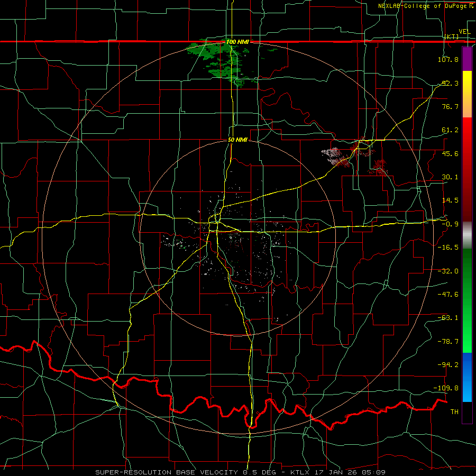This screenshot has height=476, width=476.
Task: Click the SUPER-RESOLUTION BASE VELOCITY caption text
Action: pos(167,472)
